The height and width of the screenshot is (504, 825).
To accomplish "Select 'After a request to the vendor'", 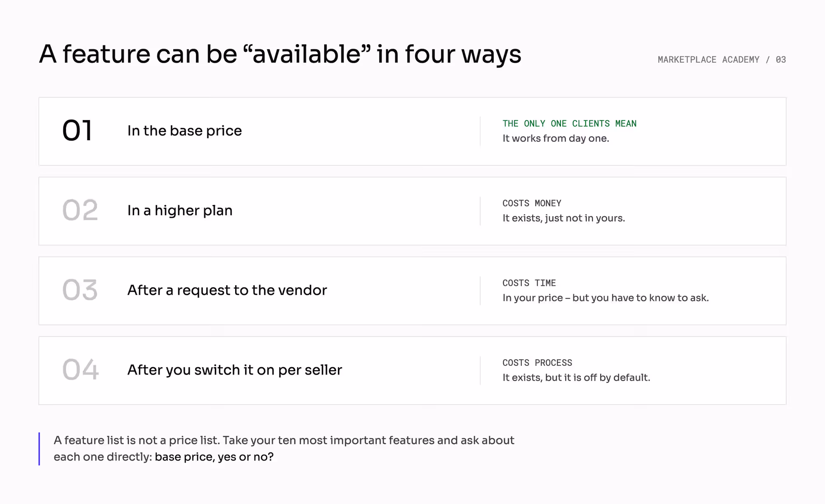I will pyautogui.click(x=227, y=290).
